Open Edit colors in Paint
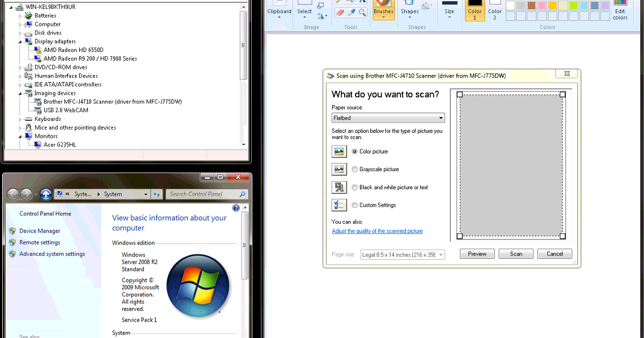 point(620,11)
